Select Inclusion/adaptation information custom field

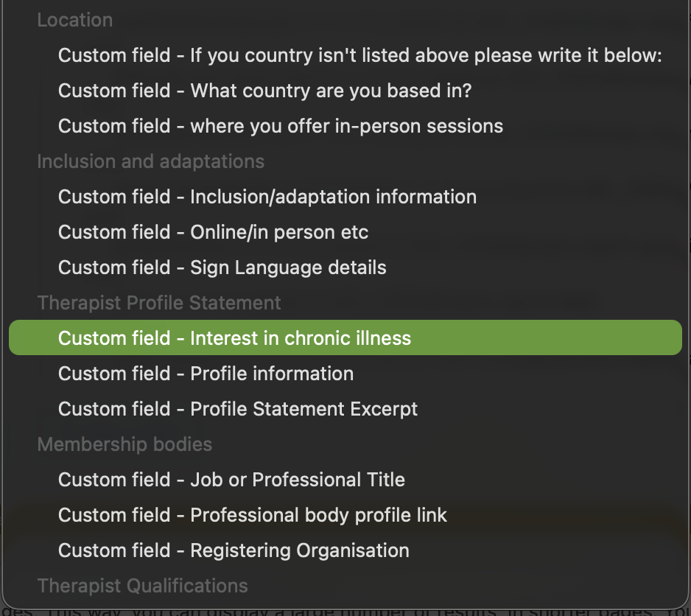267,197
